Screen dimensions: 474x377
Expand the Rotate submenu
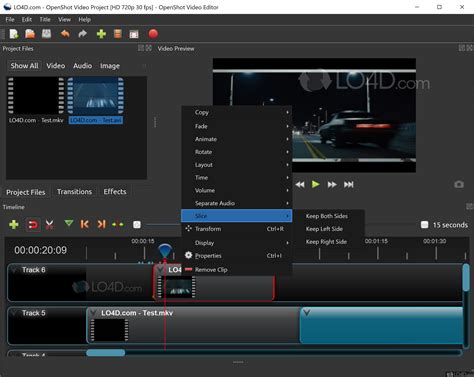tap(237, 152)
